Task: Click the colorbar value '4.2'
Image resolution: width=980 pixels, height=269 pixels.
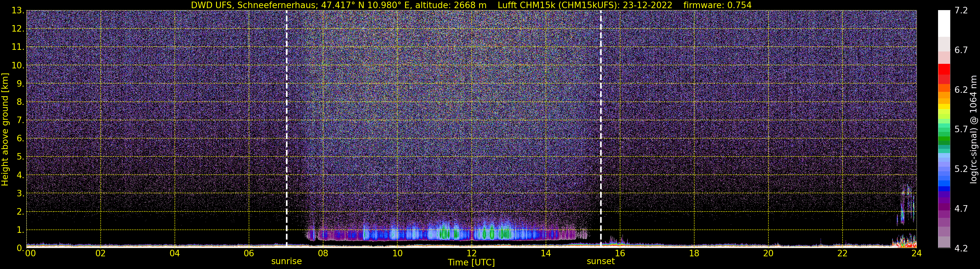Action: (x=961, y=248)
